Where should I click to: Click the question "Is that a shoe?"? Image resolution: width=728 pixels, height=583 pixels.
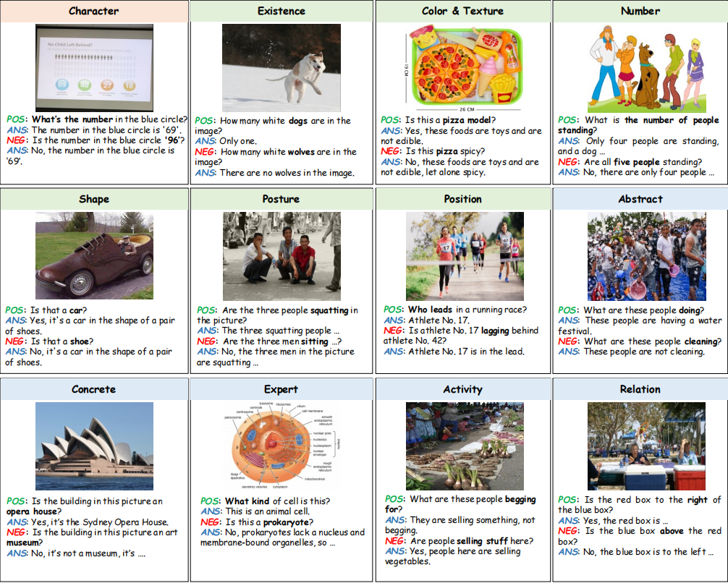point(62,341)
